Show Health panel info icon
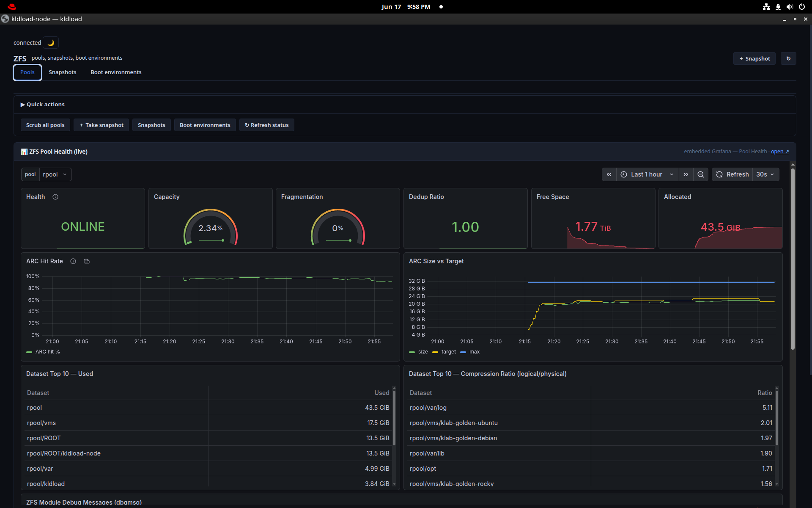 point(55,197)
